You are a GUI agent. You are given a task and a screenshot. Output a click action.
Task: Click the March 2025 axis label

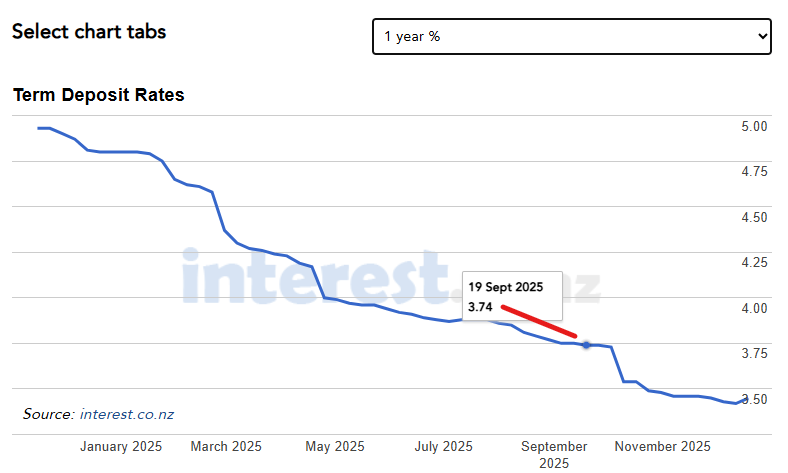226,446
